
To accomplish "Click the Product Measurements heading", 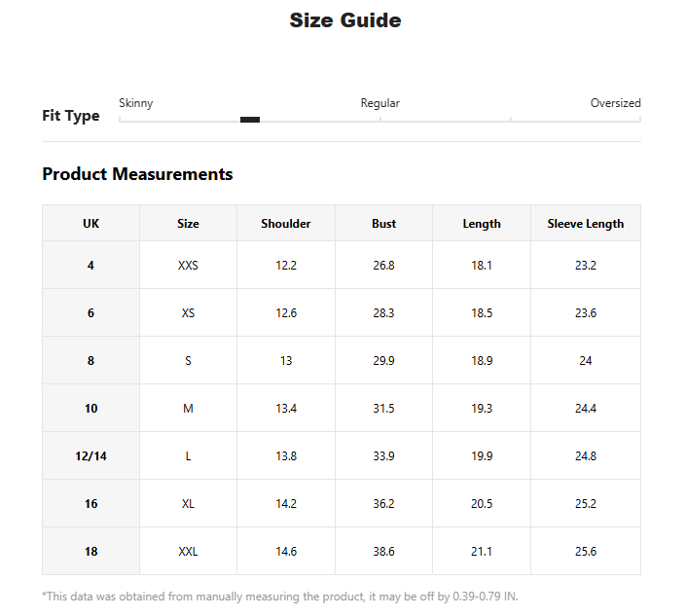I will pyautogui.click(x=137, y=174).
